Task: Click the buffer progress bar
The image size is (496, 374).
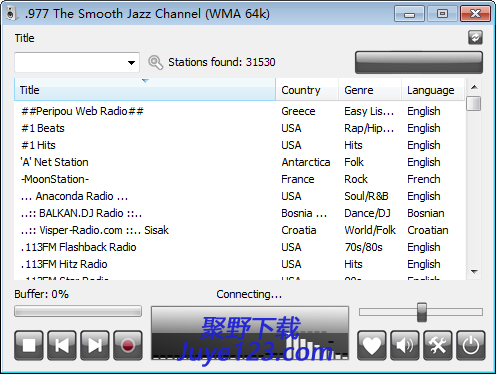Action: [x=78, y=311]
